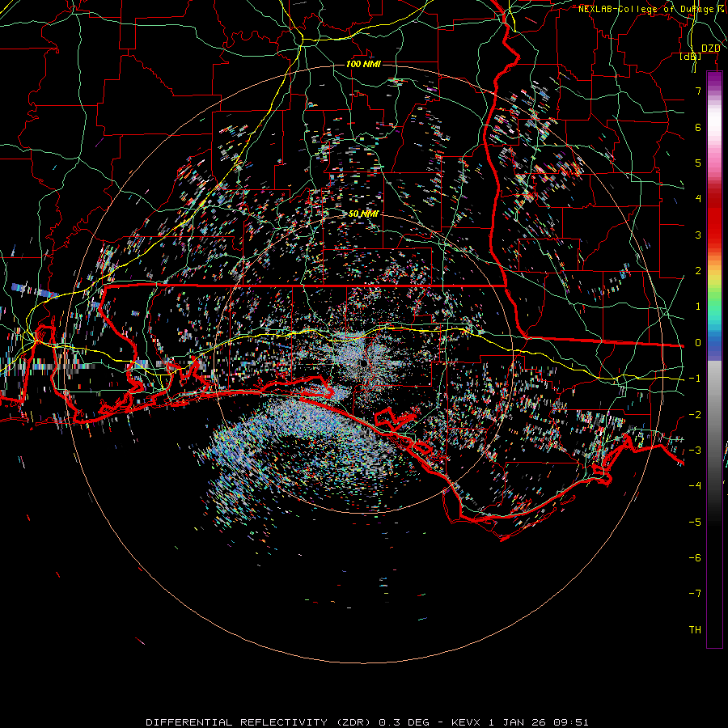Select the "50 NMI" range ring label

[363, 214]
